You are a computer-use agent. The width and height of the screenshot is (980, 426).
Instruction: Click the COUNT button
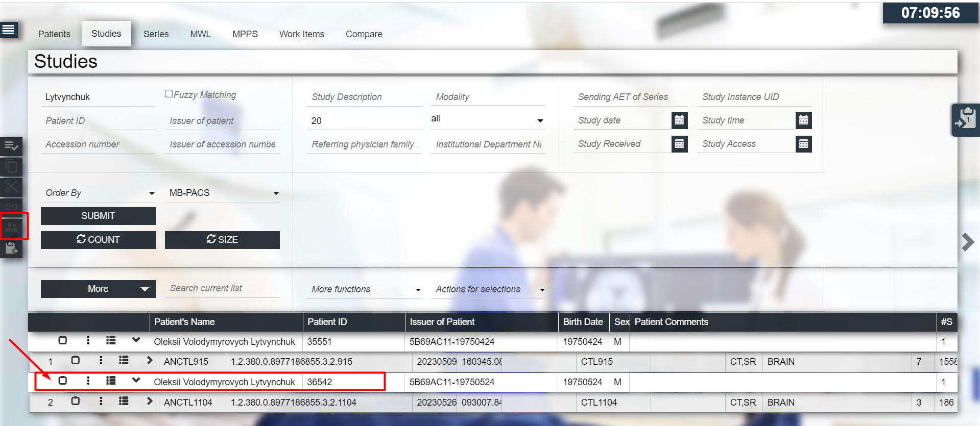98,240
